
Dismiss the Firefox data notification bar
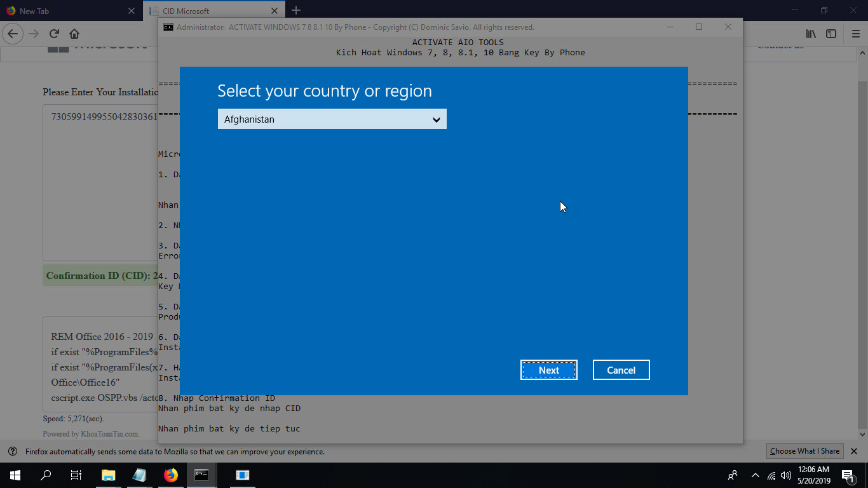pyautogui.click(x=854, y=451)
